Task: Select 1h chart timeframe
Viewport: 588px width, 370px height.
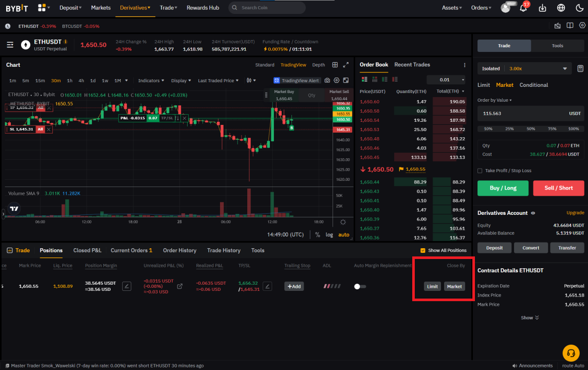Action: [69, 81]
